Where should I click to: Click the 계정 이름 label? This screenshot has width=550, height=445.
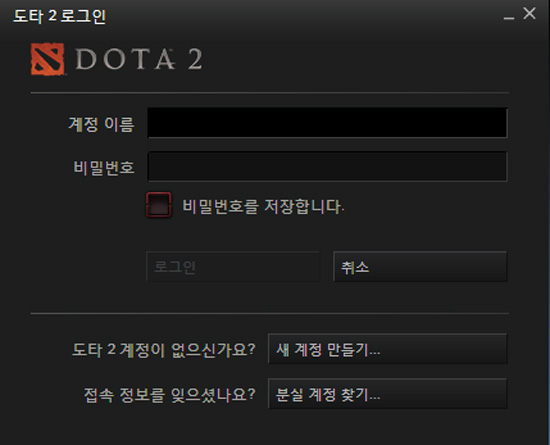(101, 124)
